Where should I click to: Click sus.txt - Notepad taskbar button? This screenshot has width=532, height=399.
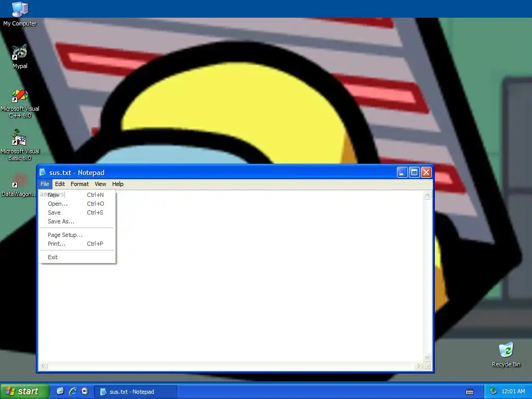136,392
